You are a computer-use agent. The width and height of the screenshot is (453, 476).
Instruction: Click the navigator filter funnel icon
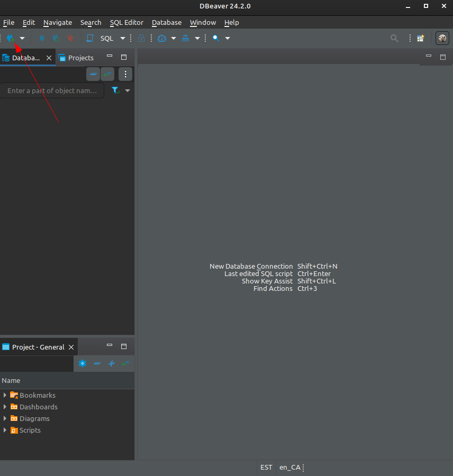click(x=116, y=90)
